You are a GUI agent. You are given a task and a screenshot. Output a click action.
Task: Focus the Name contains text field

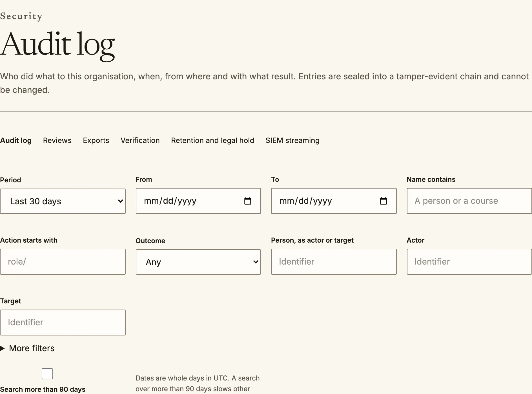469,201
